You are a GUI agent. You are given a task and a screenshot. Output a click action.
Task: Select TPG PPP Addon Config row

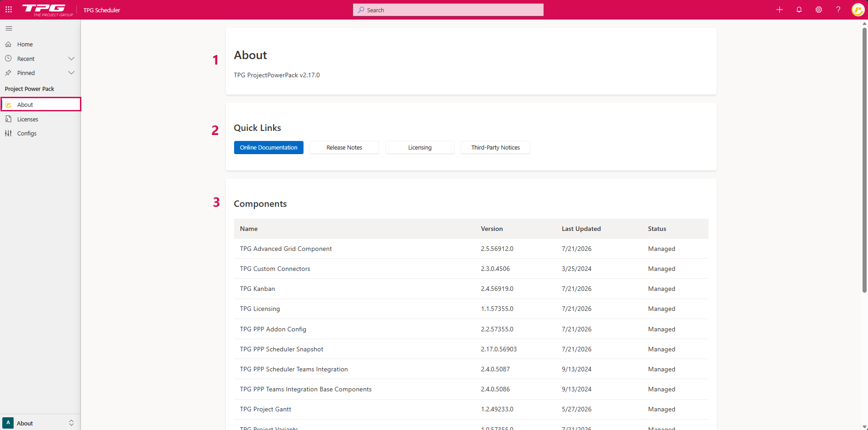coord(471,329)
